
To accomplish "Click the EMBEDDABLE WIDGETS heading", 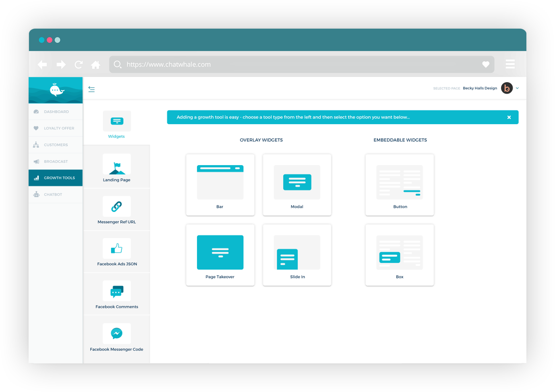I will [400, 140].
